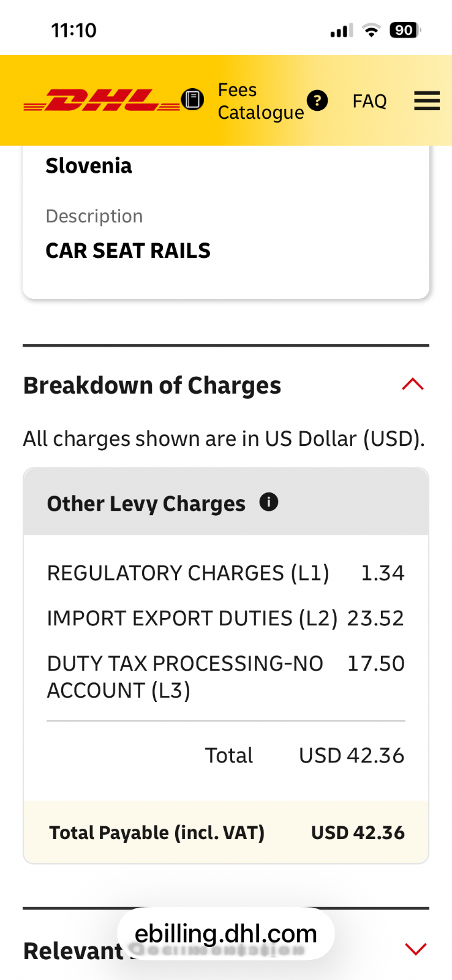
Task: Expand the Relevant Documentation section
Action: [415, 949]
